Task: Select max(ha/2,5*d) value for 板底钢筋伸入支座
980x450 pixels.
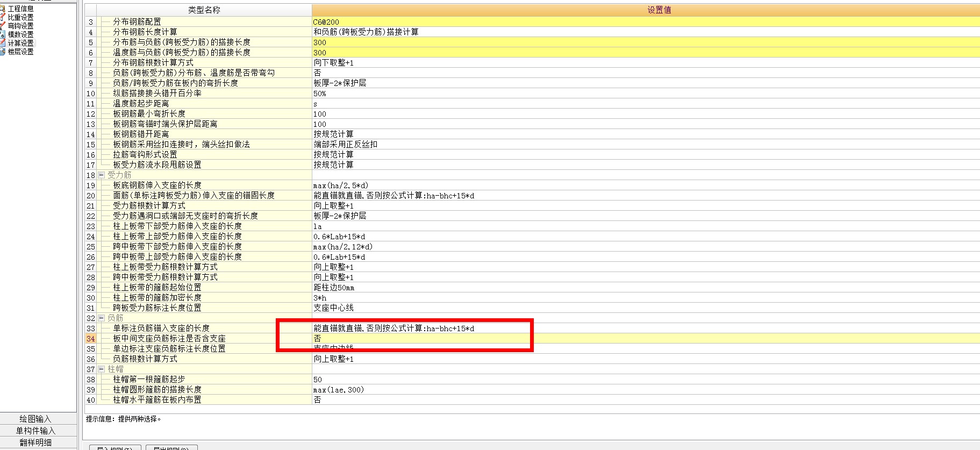Action: [646, 185]
